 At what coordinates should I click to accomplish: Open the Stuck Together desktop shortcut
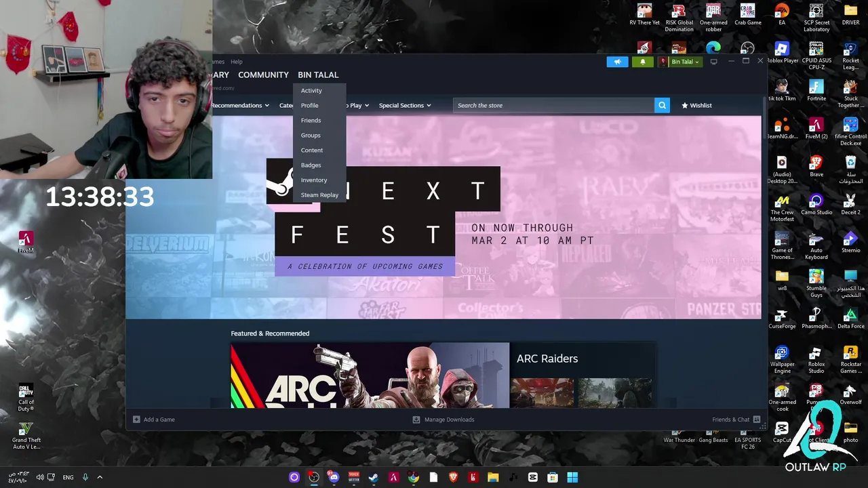tap(850, 94)
